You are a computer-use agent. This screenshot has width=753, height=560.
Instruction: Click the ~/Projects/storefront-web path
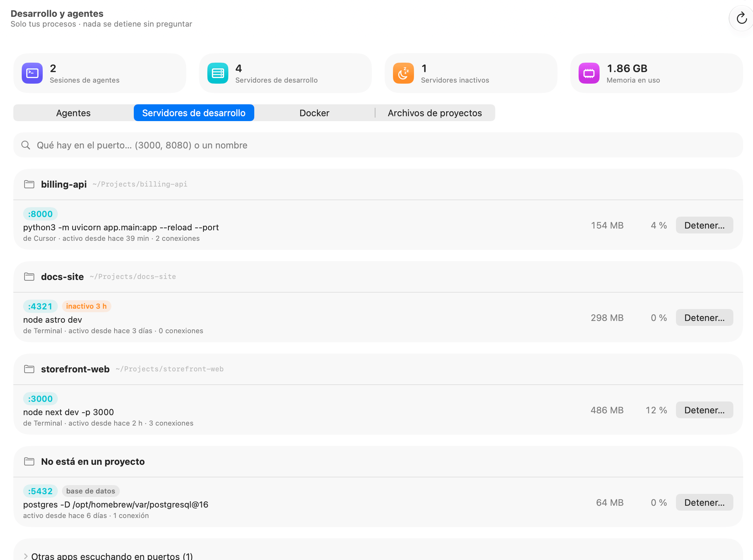(170, 369)
